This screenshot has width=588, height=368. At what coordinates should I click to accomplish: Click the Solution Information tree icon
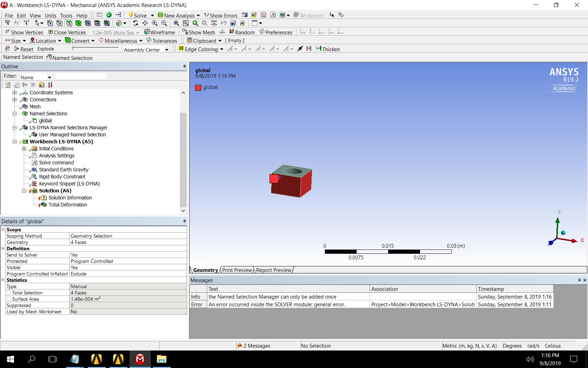click(43, 198)
